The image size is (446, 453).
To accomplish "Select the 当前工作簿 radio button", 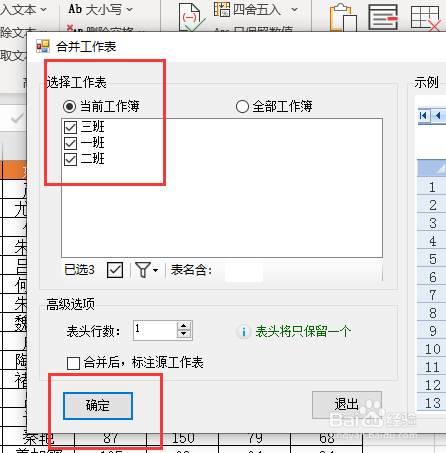I will [69, 107].
